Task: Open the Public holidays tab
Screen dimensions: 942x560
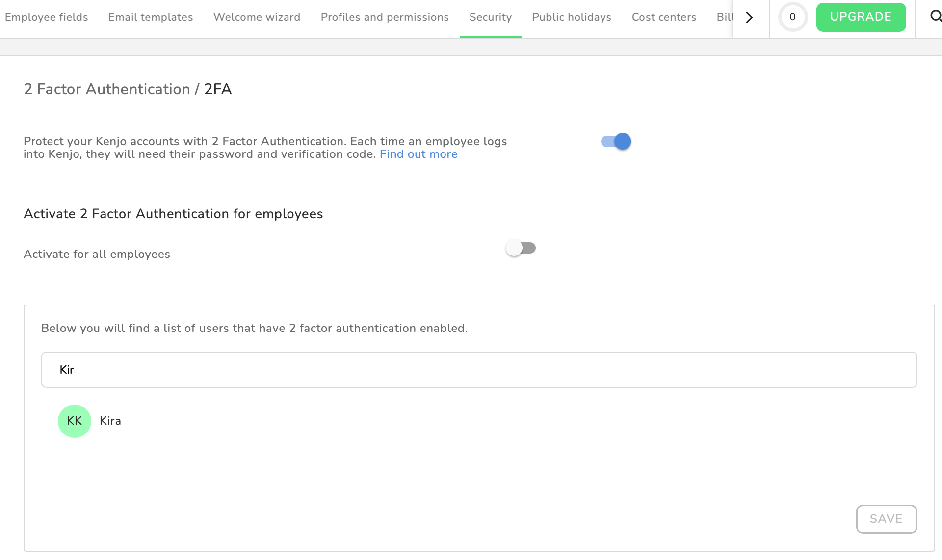Action: pyautogui.click(x=572, y=17)
